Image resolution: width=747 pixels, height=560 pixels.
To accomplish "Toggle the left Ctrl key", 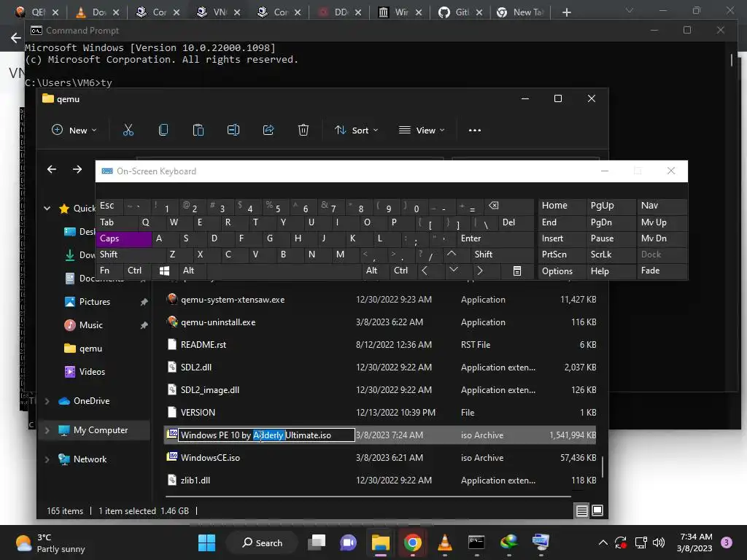I will 137,271.
